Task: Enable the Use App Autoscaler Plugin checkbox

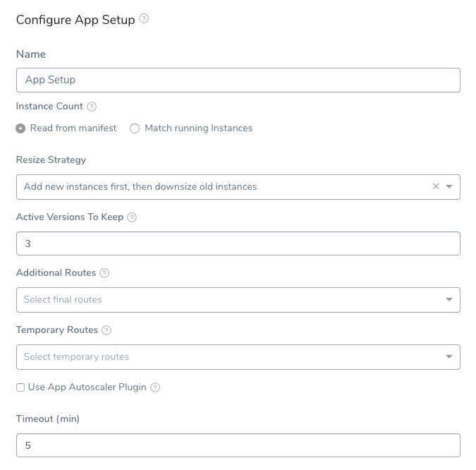Action: [20, 387]
